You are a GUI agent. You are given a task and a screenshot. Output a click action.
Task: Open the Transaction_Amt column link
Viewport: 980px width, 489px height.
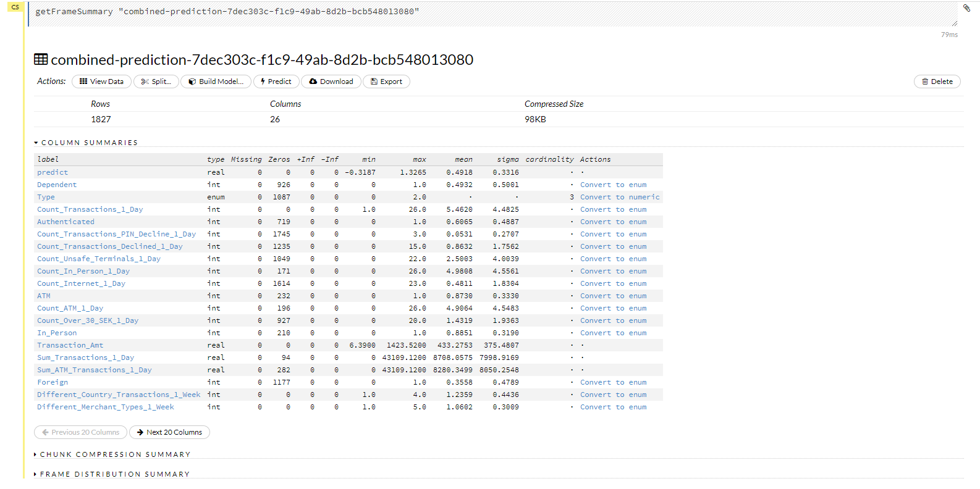[70, 345]
